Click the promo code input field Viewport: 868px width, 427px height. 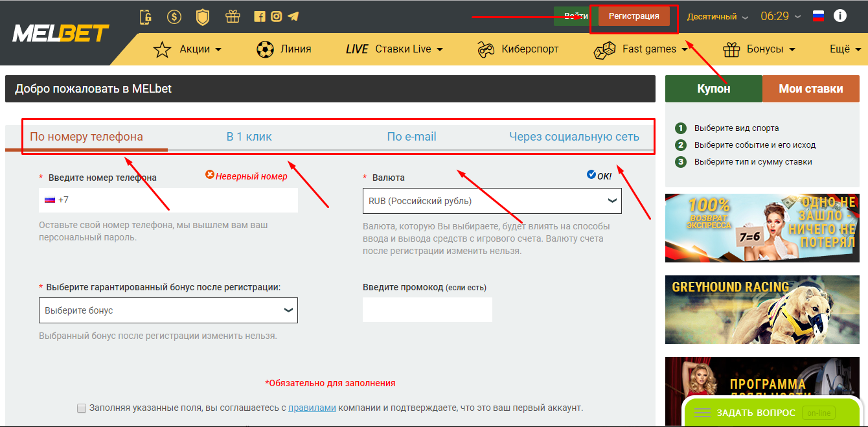point(427,310)
